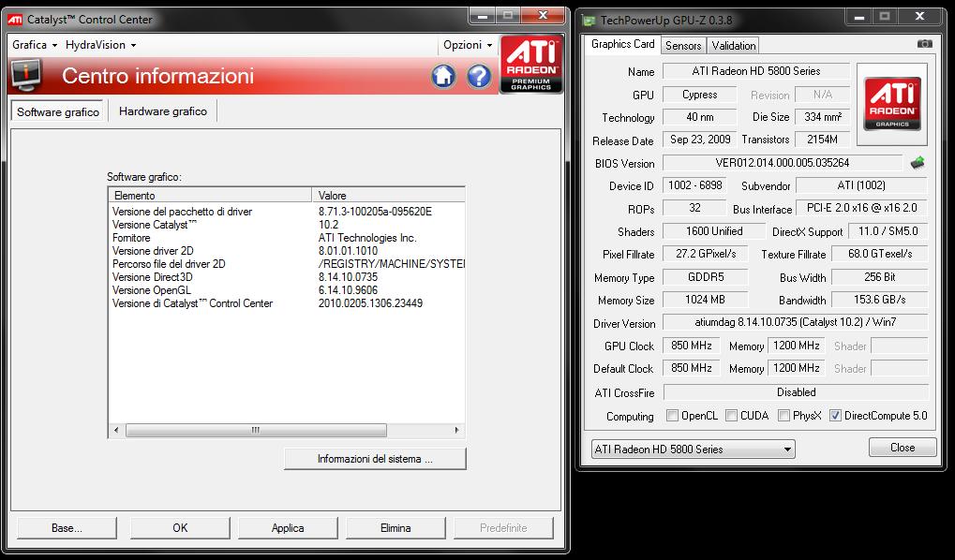Click the 1600 Unified shaders field
Image resolution: width=955 pixels, height=560 pixels.
tap(714, 231)
